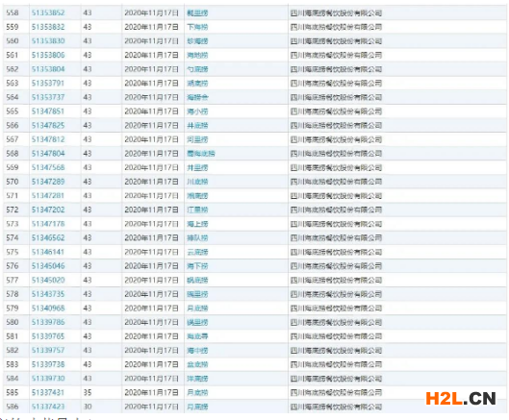
Task: Open application number 51347825 link
Action: [x=48, y=125]
